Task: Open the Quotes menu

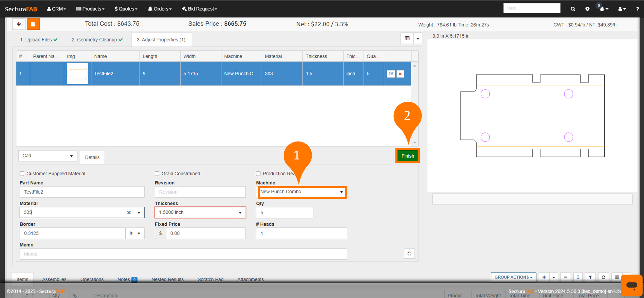Action: click(x=126, y=9)
